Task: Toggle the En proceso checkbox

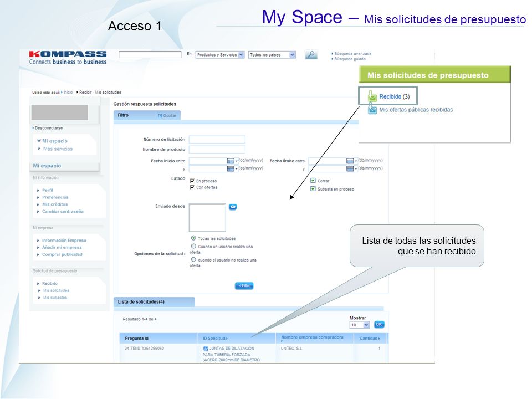Action: (192, 181)
